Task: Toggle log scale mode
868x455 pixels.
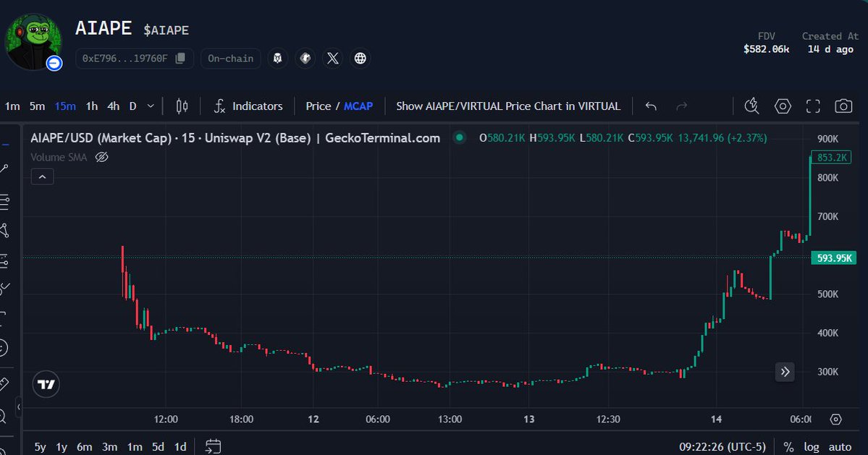Action: [812, 447]
